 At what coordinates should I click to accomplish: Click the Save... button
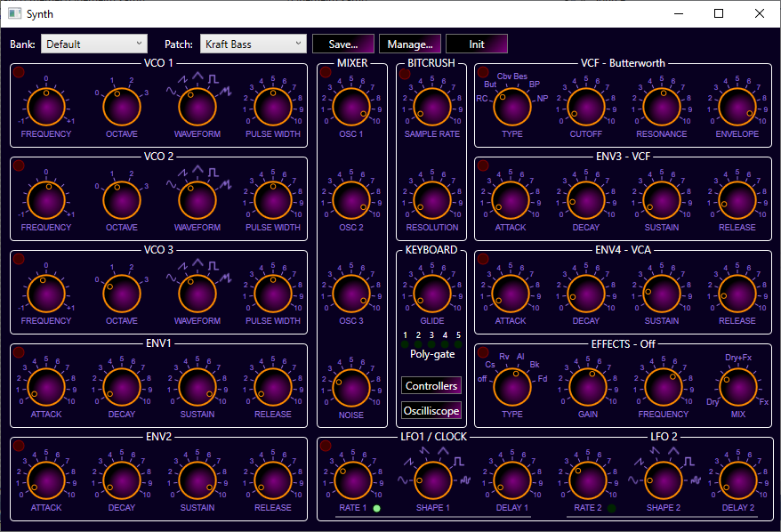(343, 44)
